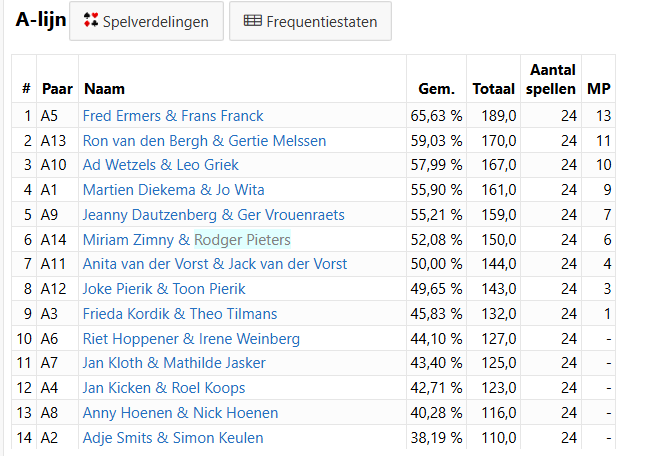Select Ad Wetzels & Leo Griek pair
The image size is (647, 456).
[x=161, y=165]
